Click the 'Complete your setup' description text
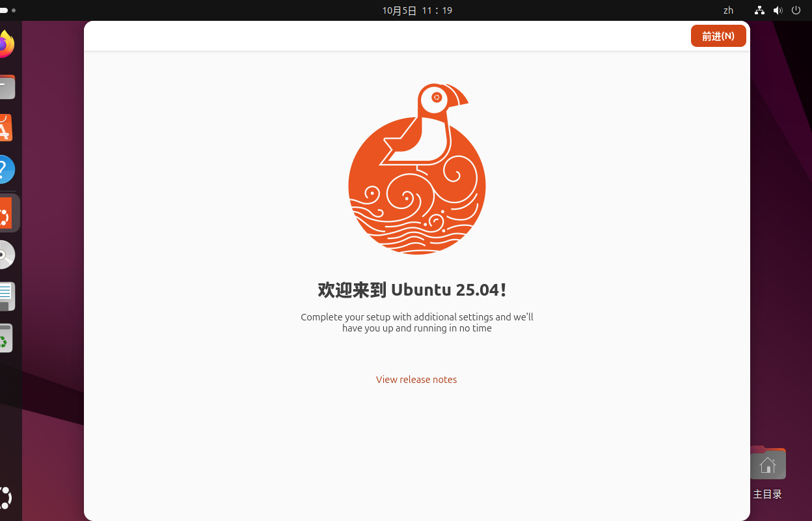 pos(417,322)
